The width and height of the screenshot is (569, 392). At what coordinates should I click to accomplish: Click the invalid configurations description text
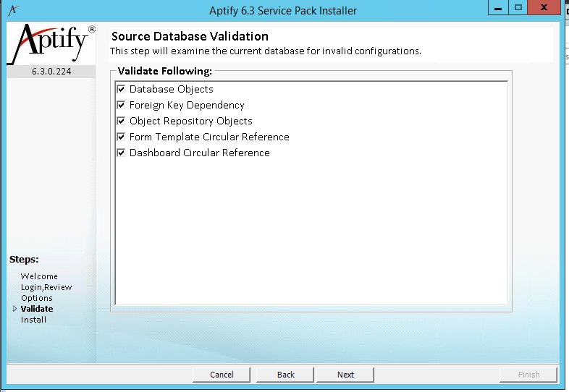pyautogui.click(x=266, y=51)
